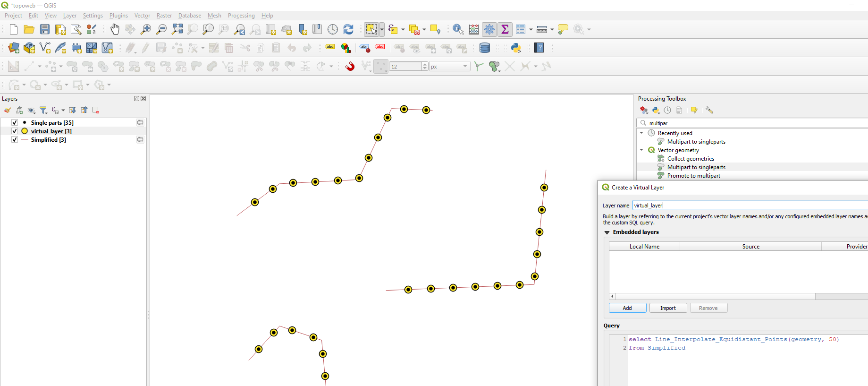The image size is (868, 386).
Task: Open project using the yellow folder icon
Action: 29,29
